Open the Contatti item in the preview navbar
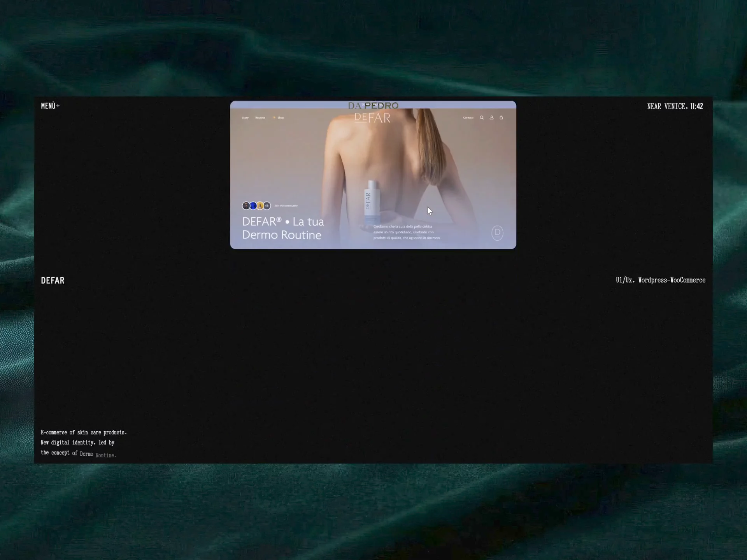The height and width of the screenshot is (560, 747). point(468,117)
